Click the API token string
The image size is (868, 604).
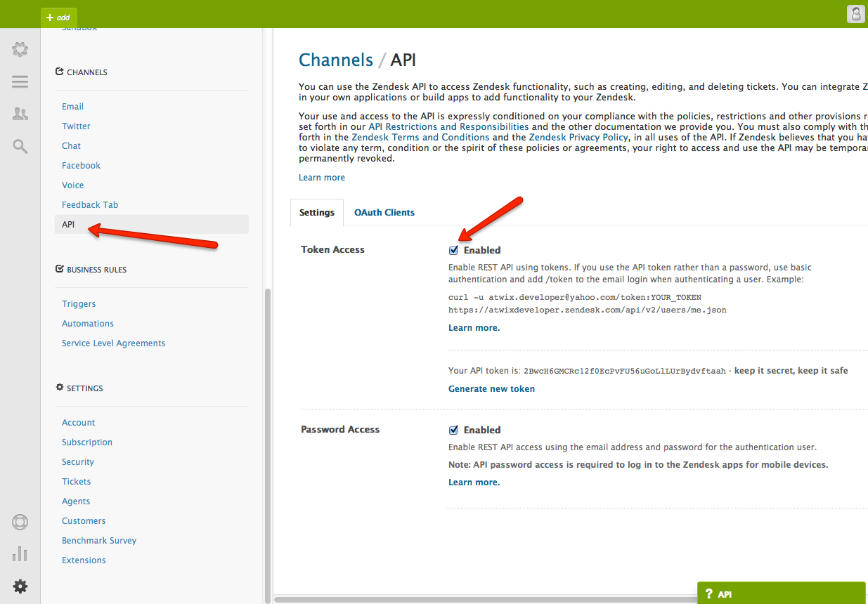(x=625, y=371)
